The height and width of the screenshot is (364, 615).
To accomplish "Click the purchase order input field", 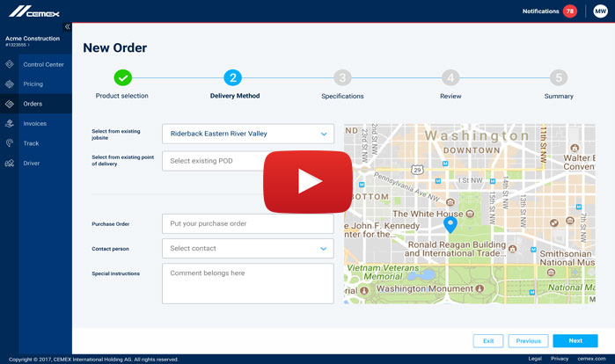I will click(x=248, y=223).
